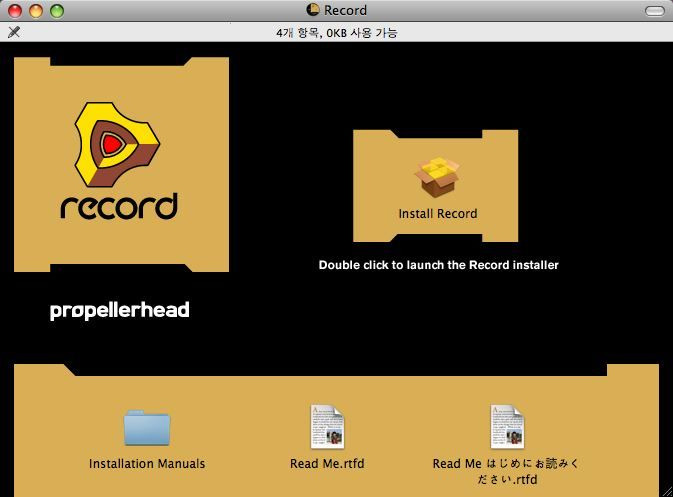
Task: Click the crossed-out pencil read-only icon
Action: (14, 32)
